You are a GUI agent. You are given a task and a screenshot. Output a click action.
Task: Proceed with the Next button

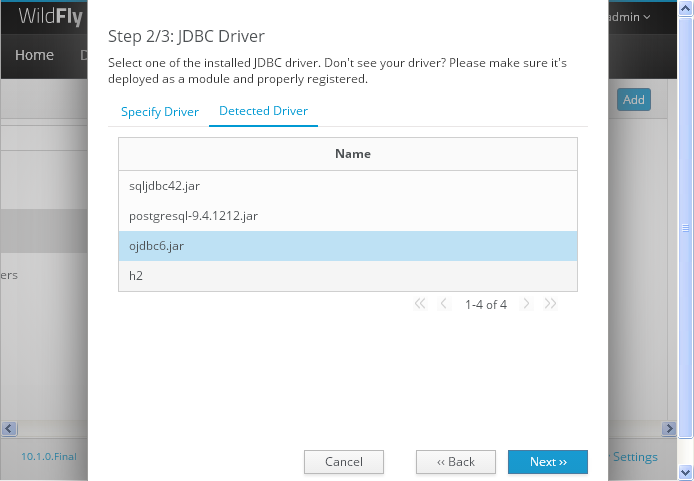[x=548, y=462]
